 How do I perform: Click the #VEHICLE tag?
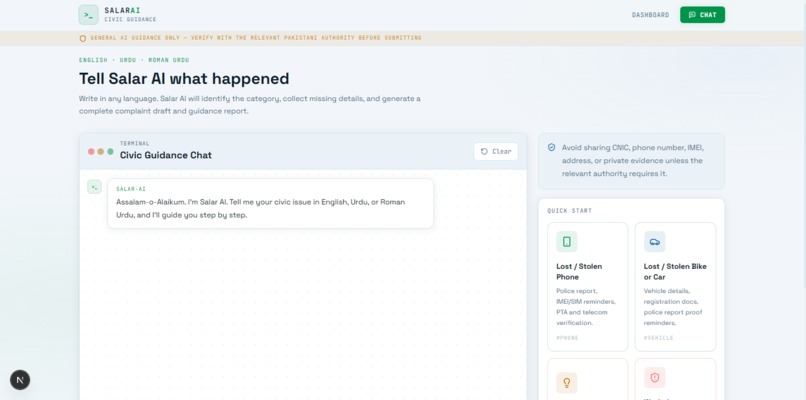658,338
